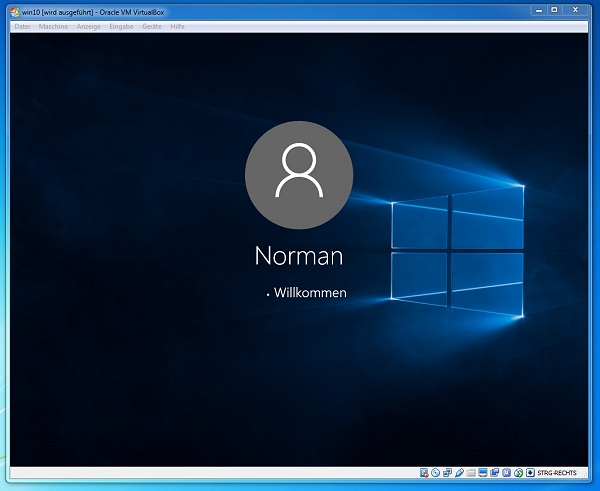The width and height of the screenshot is (600, 491).
Task: Click the VirtualBox icon in title bar
Action: [x=15, y=12]
